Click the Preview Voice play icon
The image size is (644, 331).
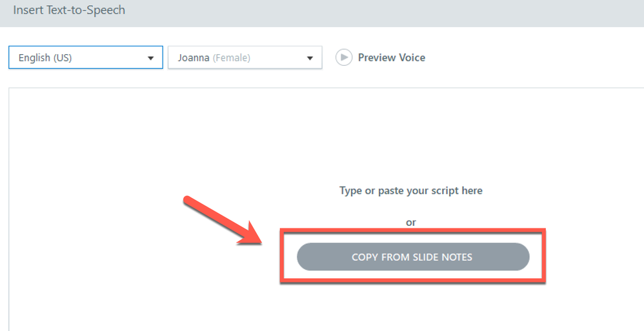pos(343,57)
